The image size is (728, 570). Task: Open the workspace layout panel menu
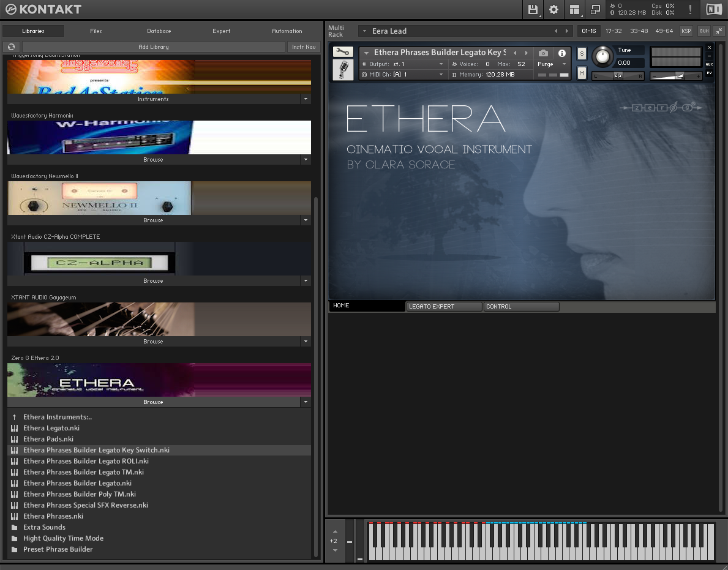point(574,9)
